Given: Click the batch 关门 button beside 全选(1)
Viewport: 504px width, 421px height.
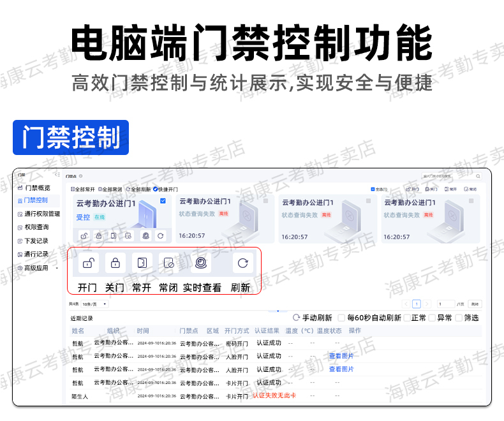Looking at the screenshot, I should (x=431, y=189).
